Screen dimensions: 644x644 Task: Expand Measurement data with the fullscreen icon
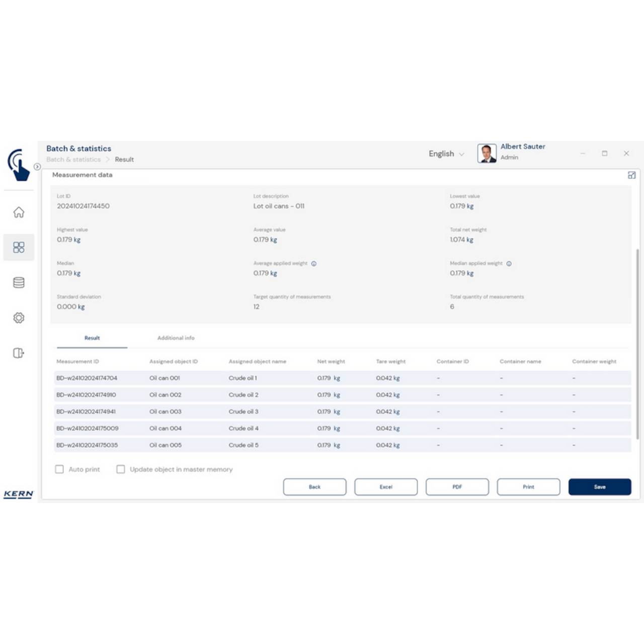(x=632, y=175)
